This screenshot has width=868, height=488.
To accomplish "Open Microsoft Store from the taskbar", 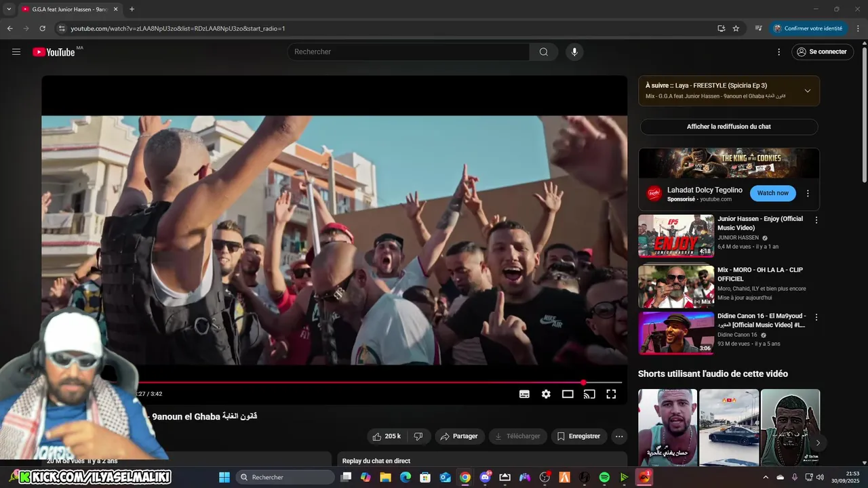I will 425,477.
